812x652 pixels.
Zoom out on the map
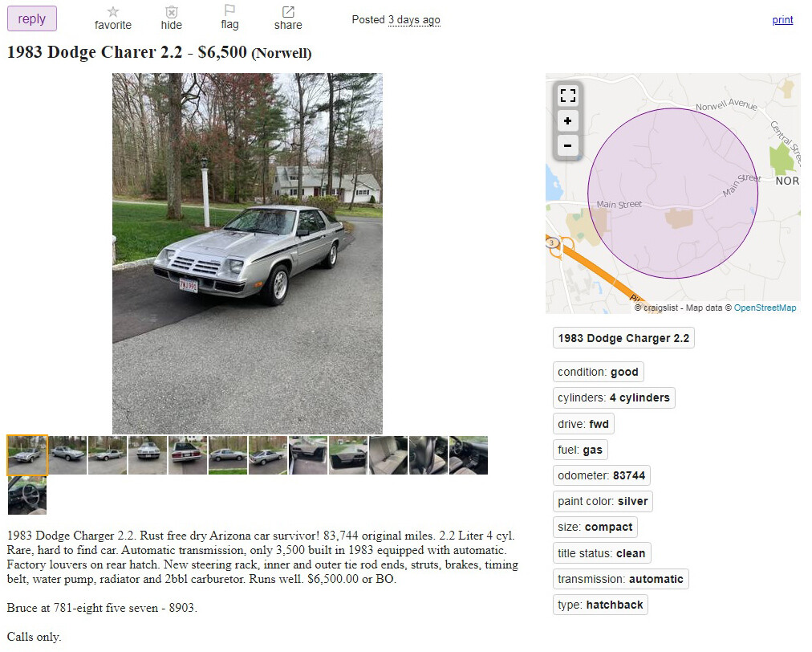567,145
